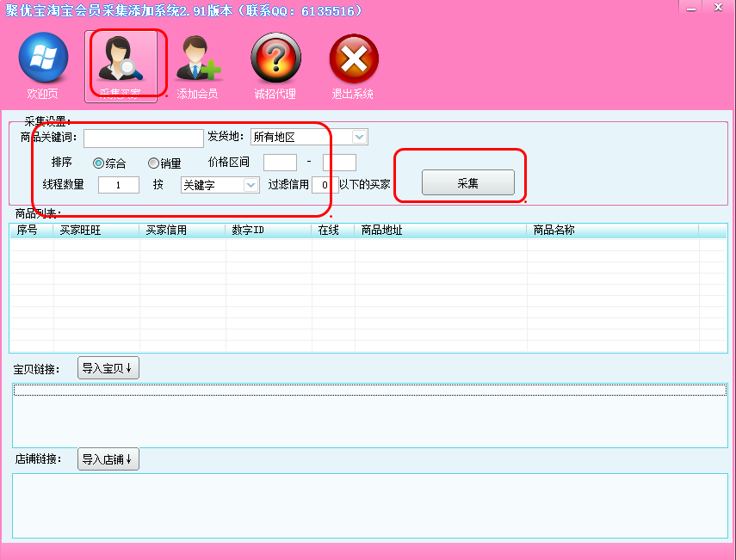Open the 添加会员 add member icon
The width and height of the screenshot is (736, 560).
198,66
